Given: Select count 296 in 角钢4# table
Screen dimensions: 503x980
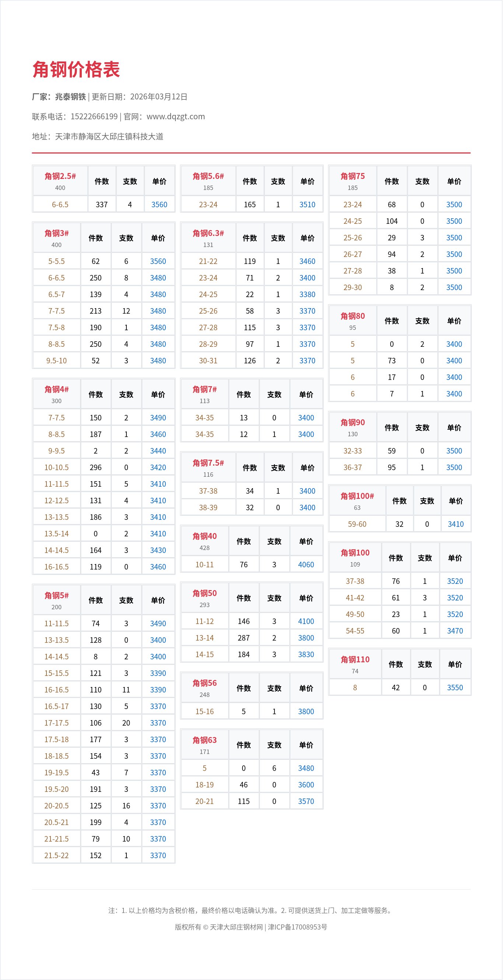Looking at the screenshot, I should coord(95,468).
